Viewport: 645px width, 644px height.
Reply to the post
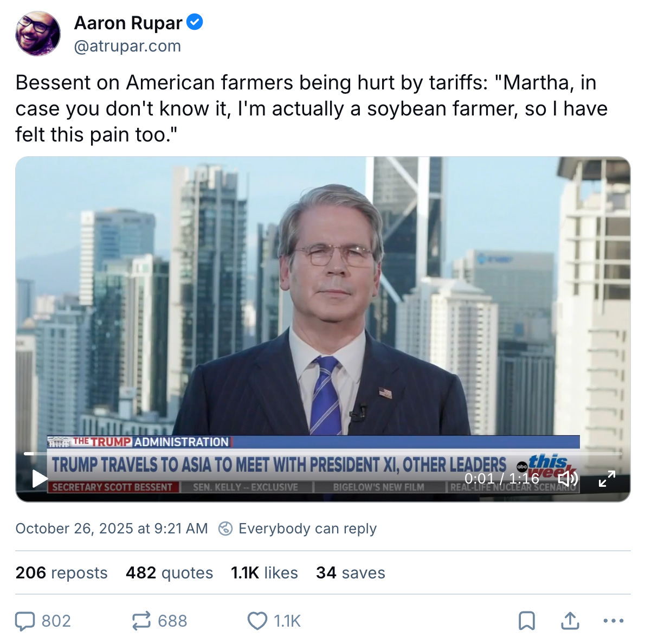(25, 621)
